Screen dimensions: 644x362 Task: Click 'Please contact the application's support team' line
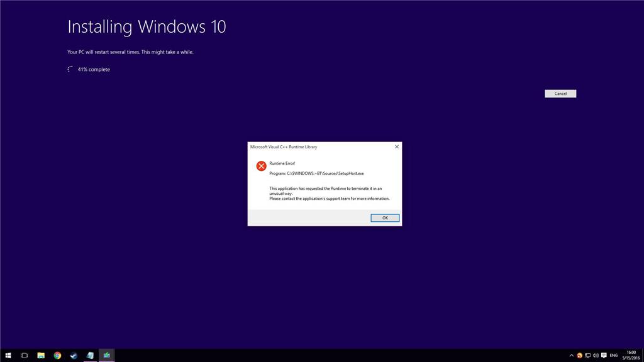click(x=330, y=199)
